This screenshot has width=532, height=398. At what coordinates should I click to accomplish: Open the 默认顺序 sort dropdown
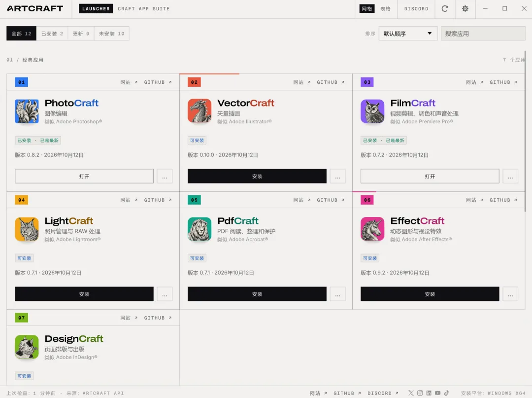408,34
